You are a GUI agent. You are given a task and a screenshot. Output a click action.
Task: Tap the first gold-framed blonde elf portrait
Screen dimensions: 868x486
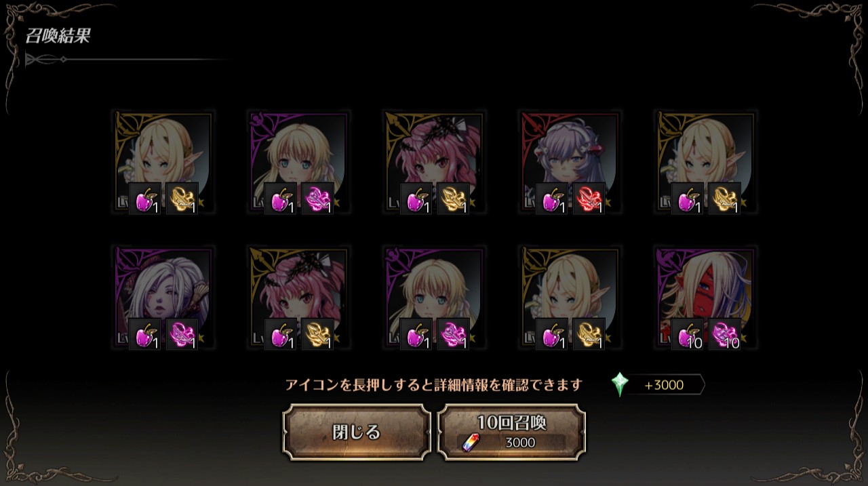pyautogui.click(x=163, y=161)
